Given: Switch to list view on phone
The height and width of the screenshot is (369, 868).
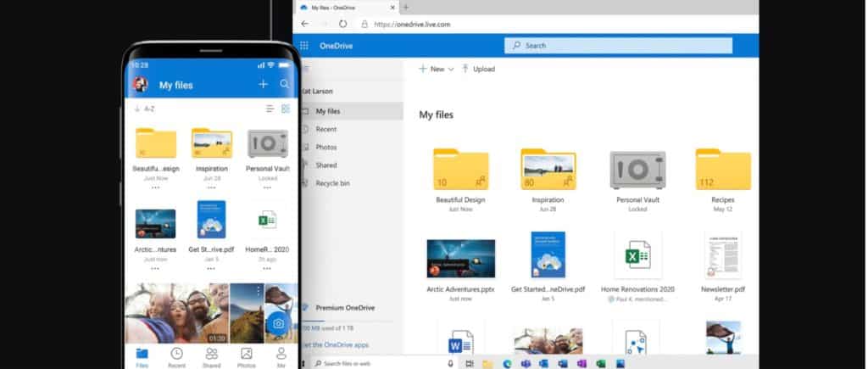Looking at the screenshot, I should (x=270, y=109).
